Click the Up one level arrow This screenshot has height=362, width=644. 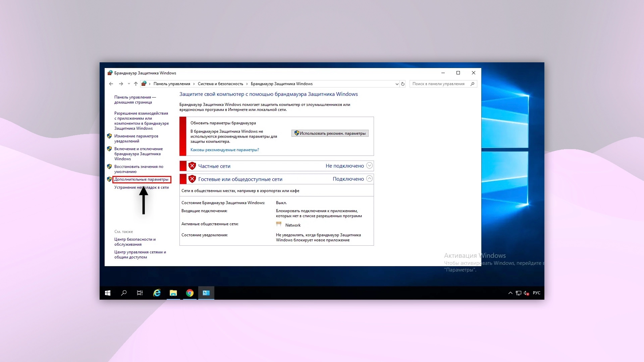[x=136, y=84]
